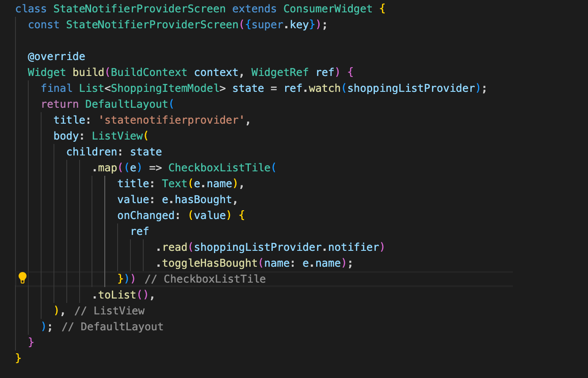Click 'extends' keyword in class declaration
Image resolution: width=588 pixels, height=378 pixels.
coord(255,9)
